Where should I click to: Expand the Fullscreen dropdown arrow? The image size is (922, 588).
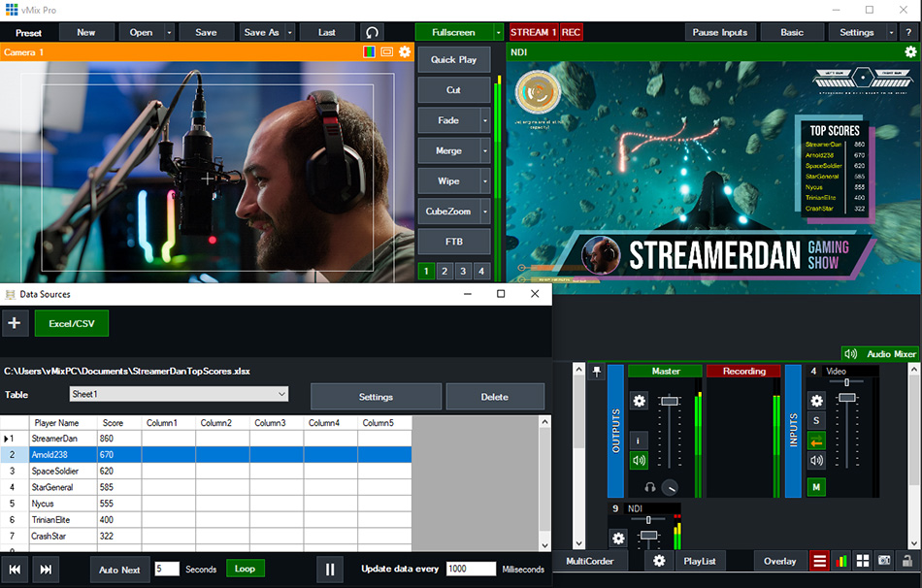499,32
